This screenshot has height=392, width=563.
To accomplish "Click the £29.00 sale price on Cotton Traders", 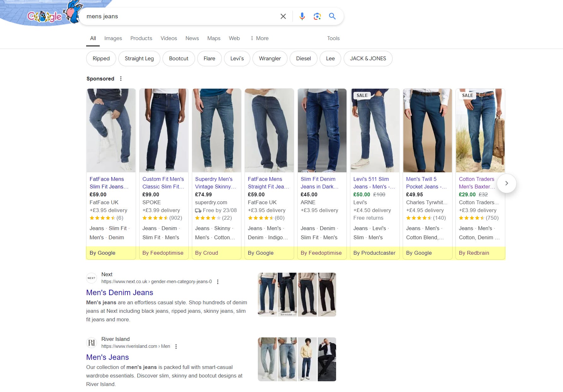I will tap(467, 194).
